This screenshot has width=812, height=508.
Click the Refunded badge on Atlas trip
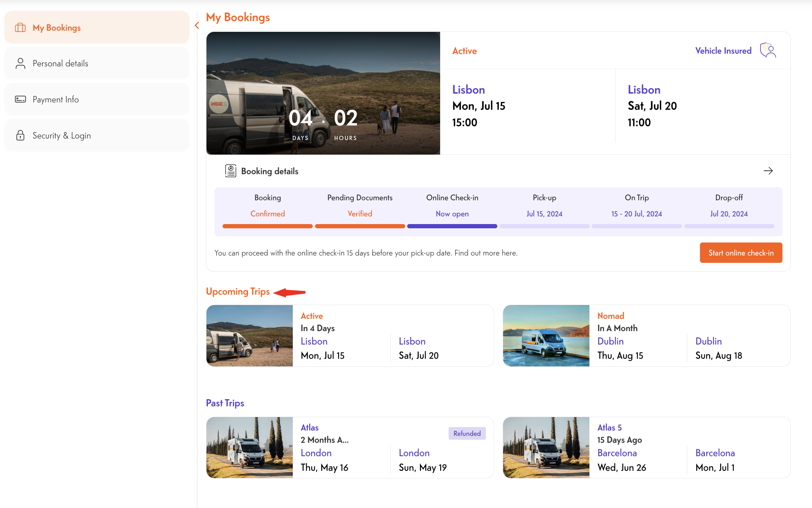click(467, 434)
